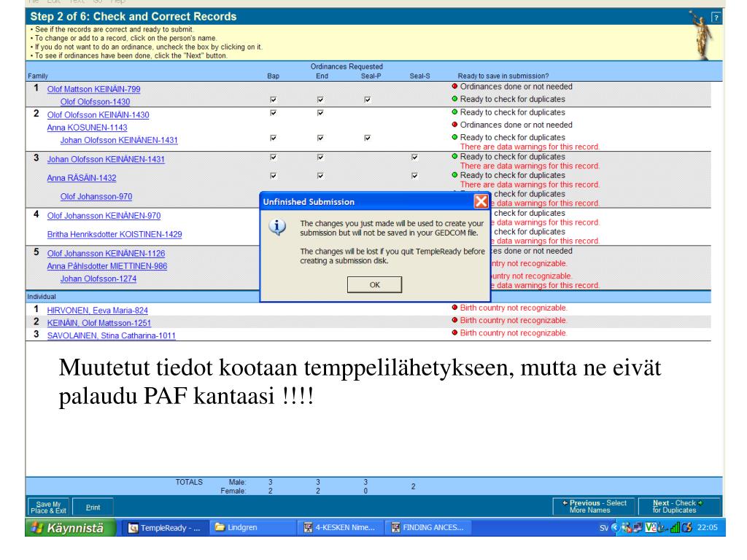The width and height of the screenshot is (747, 560).
Task: Open the Käynnistä start menu
Action: tap(70, 528)
